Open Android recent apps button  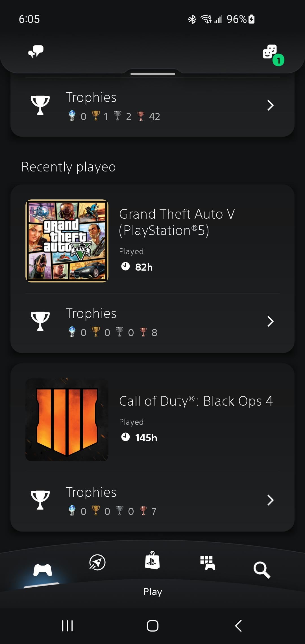point(67,626)
